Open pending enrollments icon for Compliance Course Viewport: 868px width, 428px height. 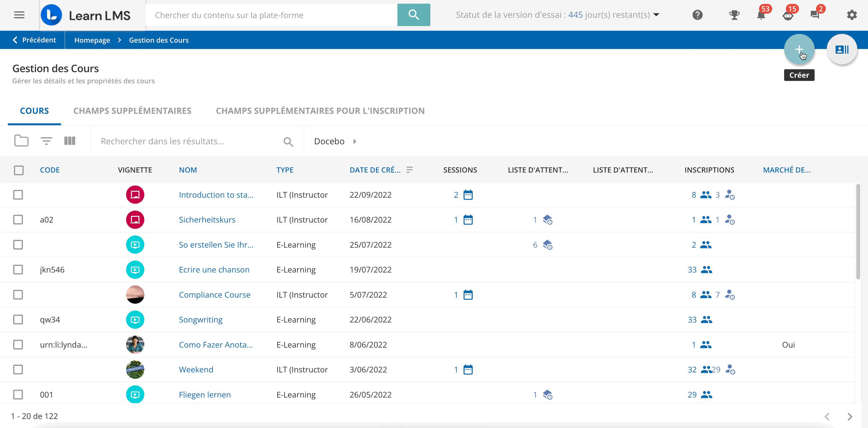pos(730,295)
